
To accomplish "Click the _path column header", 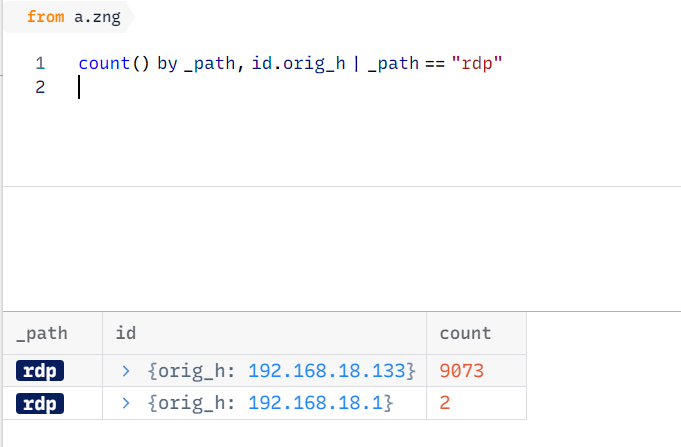I will point(53,333).
